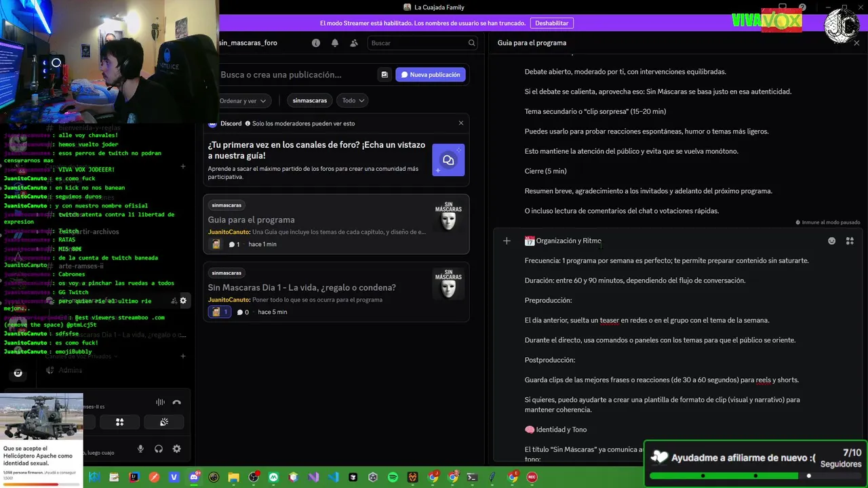Add reaction to Organización y Ritmo message

point(832,241)
